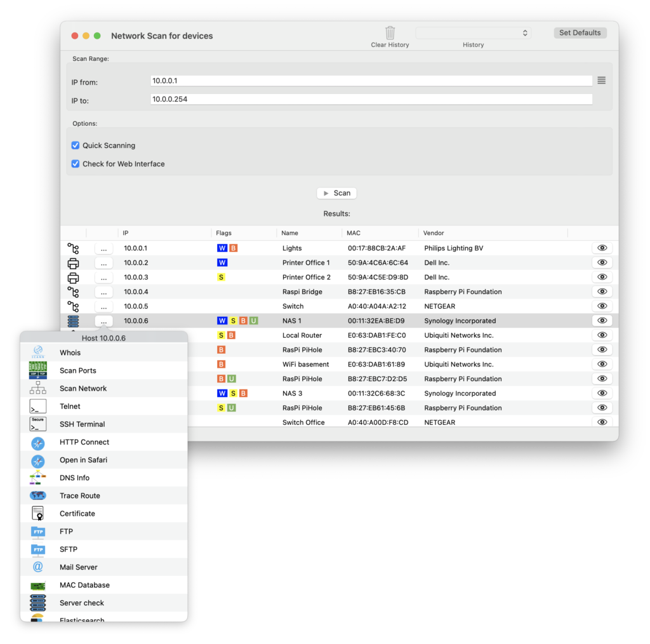Click the DNS Info icon

click(x=37, y=478)
